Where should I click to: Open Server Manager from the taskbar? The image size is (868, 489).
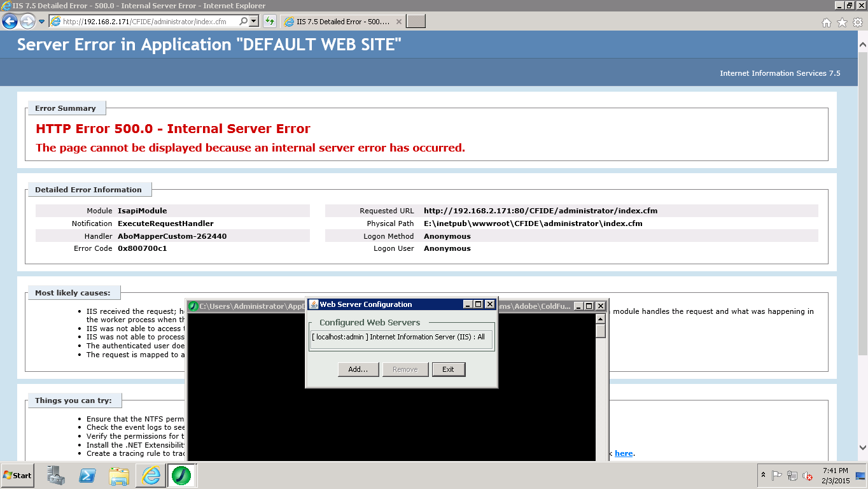[x=56, y=475]
